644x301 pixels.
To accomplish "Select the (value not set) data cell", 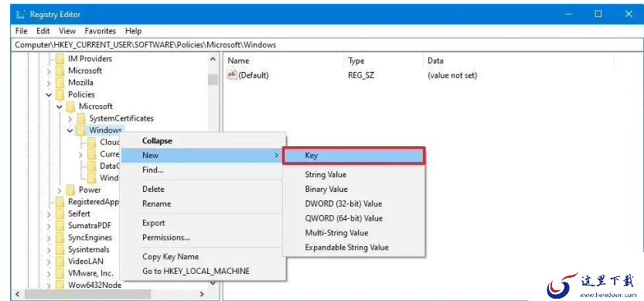I will click(x=452, y=75).
